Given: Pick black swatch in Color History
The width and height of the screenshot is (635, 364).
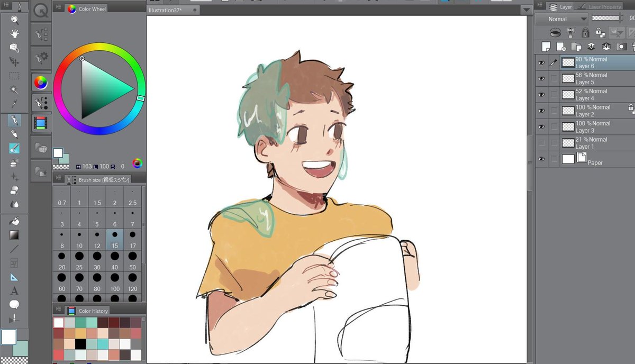Looking at the screenshot, I should click(80, 344).
